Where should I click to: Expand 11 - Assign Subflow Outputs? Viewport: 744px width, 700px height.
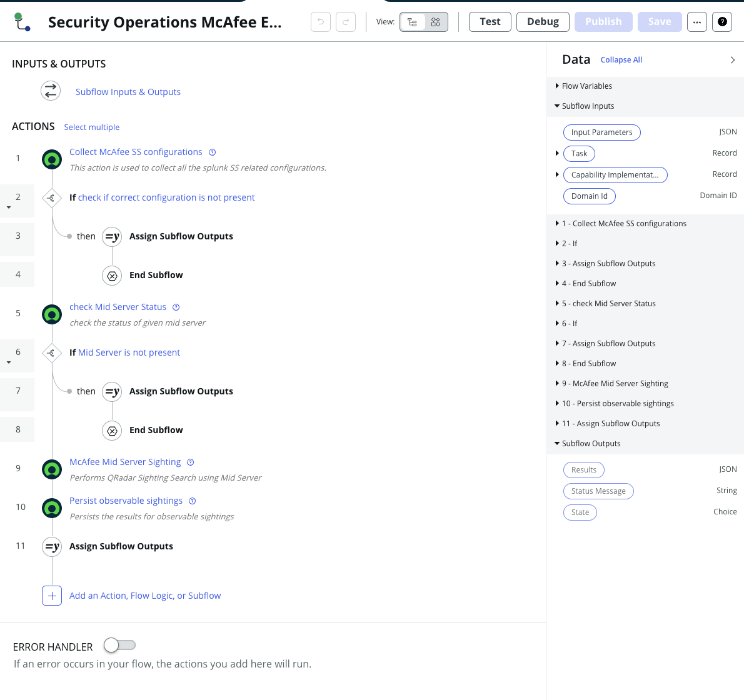tap(557, 424)
